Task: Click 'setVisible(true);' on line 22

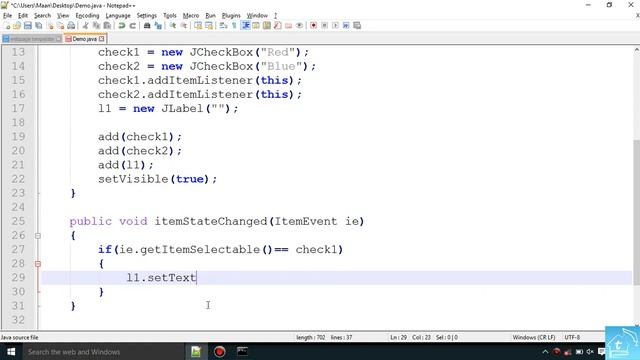Action: tap(157, 179)
